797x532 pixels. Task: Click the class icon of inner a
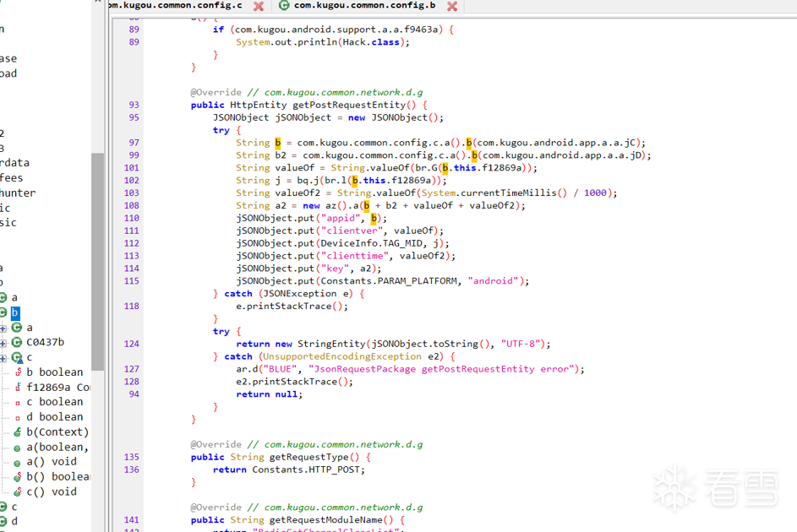(x=17, y=328)
